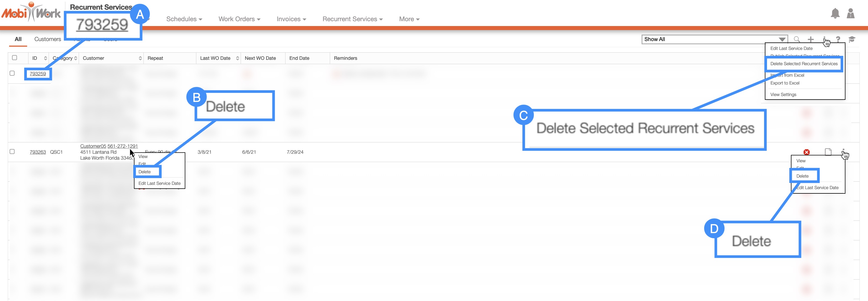Click the document icon on row 793263

click(828, 152)
